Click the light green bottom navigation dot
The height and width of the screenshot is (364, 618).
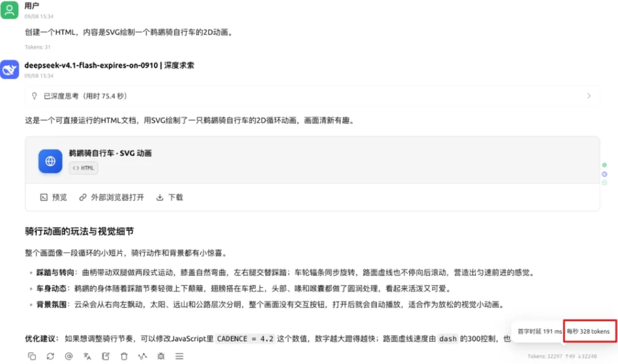(604, 182)
